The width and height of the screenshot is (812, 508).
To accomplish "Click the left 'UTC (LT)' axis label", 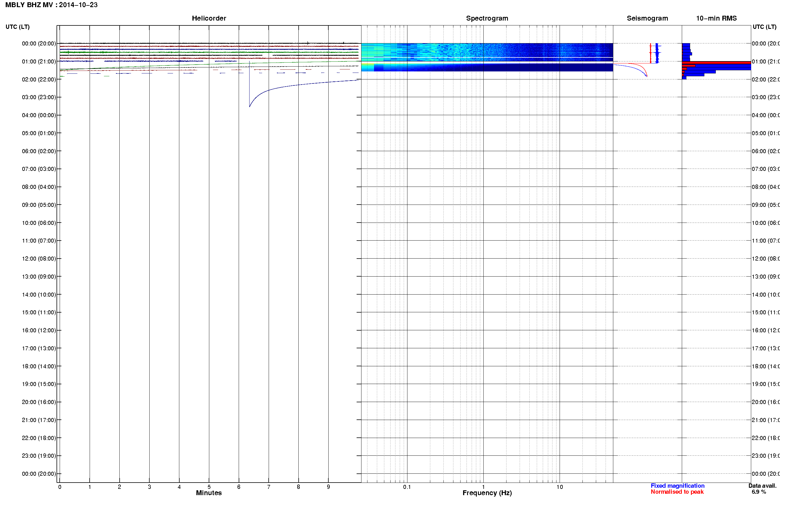I will [17, 27].
